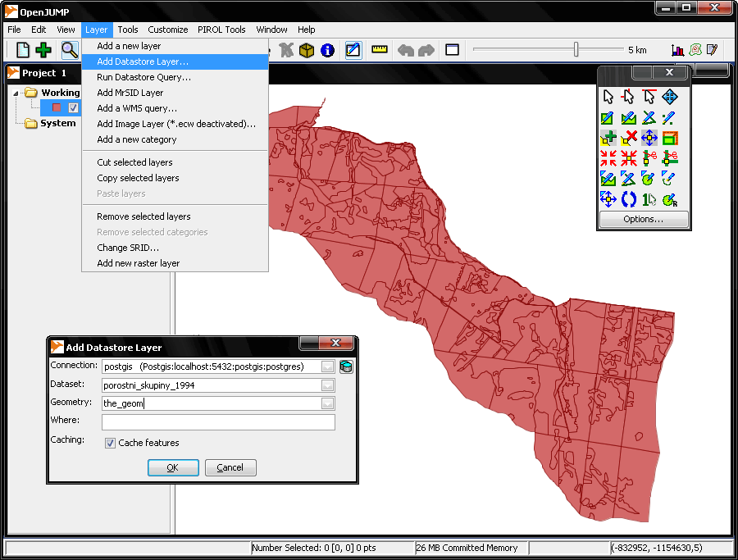The height and width of the screenshot is (560, 738).
Task: Toggle the Editing Toolbox pencil icon
Action: [x=353, y=50]
